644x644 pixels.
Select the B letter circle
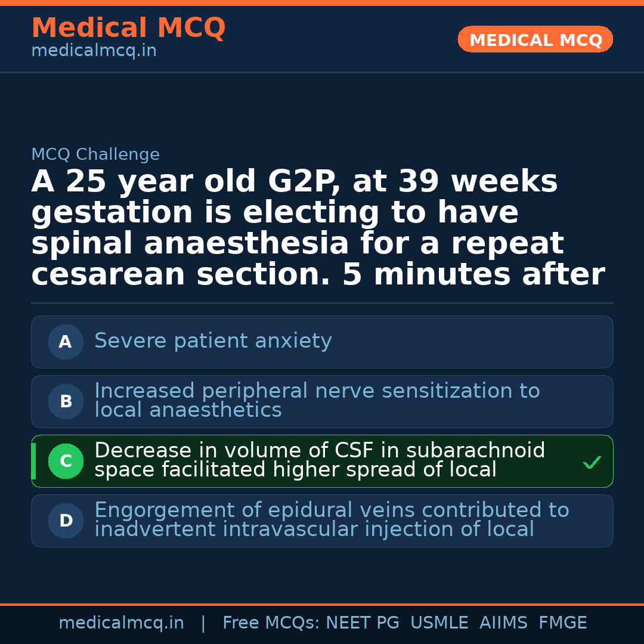(66, 402)
